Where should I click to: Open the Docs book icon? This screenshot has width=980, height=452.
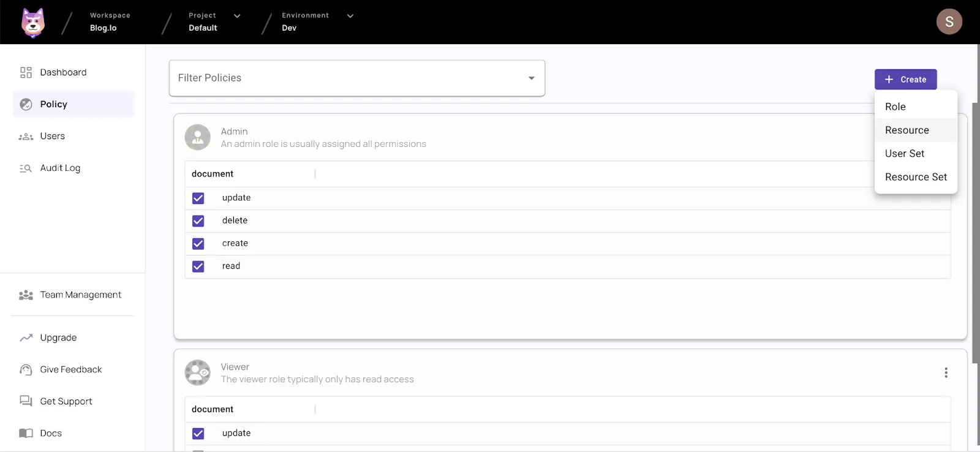point(26,434)
